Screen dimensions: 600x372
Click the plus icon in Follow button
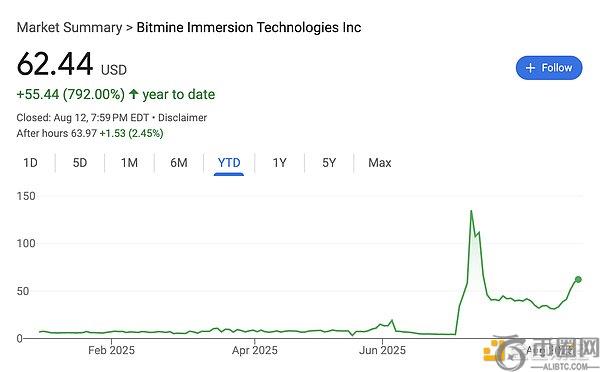530,68
